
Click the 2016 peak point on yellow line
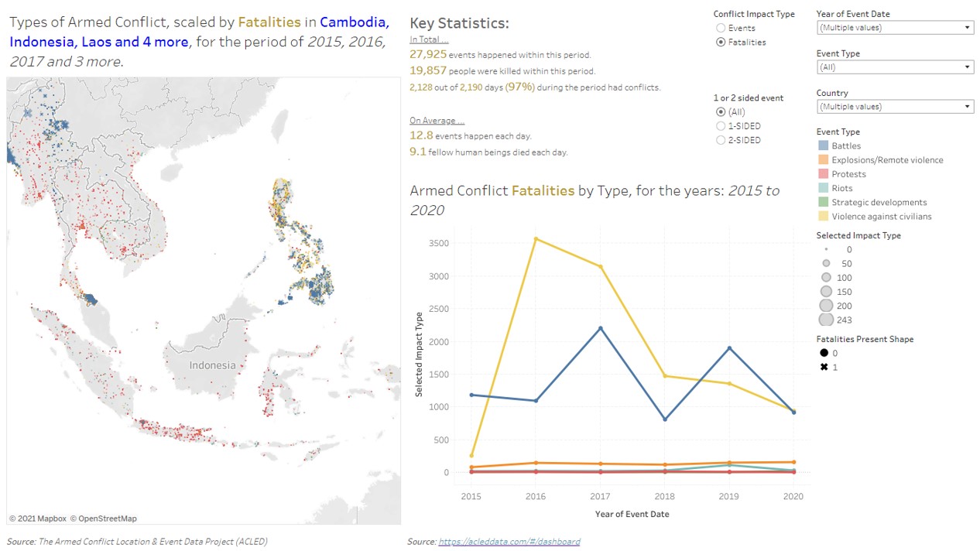click(536, 238)
